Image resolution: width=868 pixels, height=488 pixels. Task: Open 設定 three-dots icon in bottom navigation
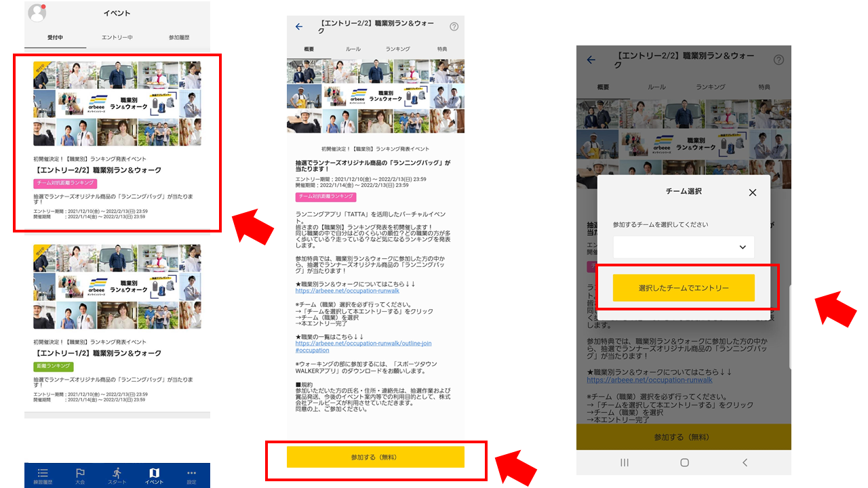(191, 476)
